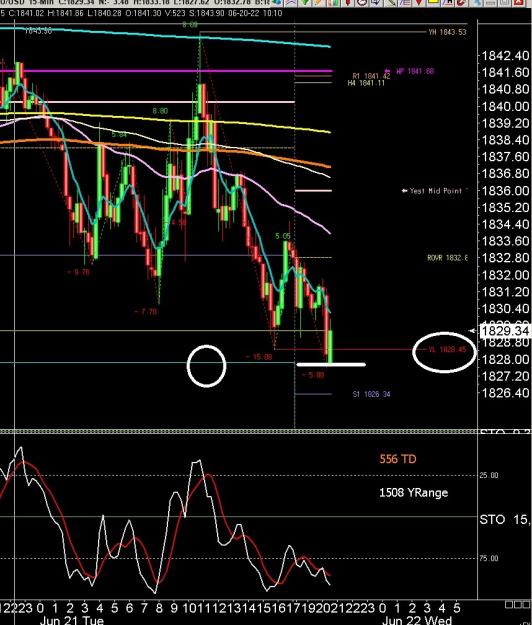Click the red -9.76 swing label
This screenshot has height=625, width=532.
coord(79,272)
